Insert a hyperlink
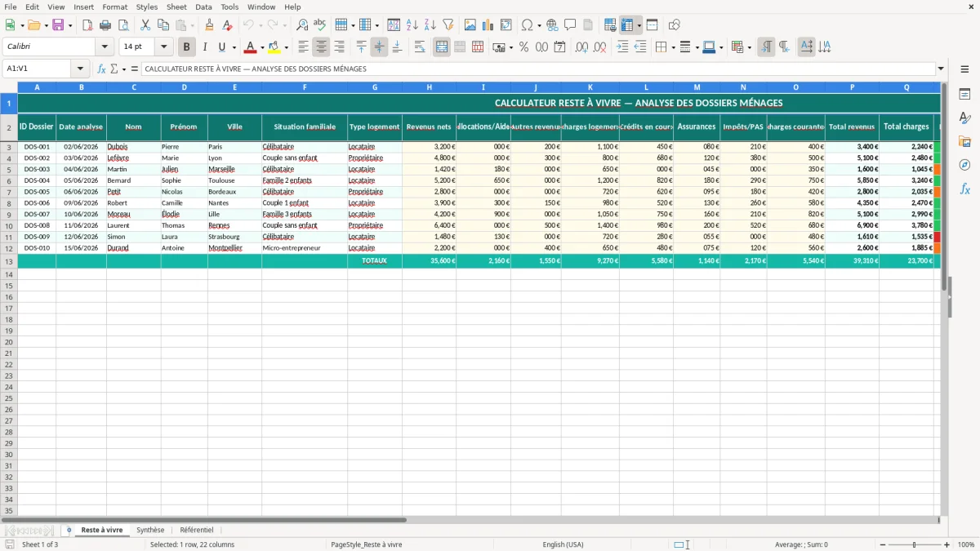 (x=552, y=25)
